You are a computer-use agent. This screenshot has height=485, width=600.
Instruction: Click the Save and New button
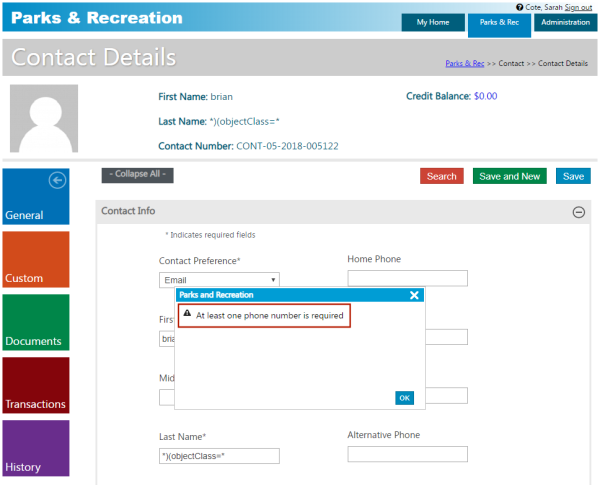[x=510, y=176]
